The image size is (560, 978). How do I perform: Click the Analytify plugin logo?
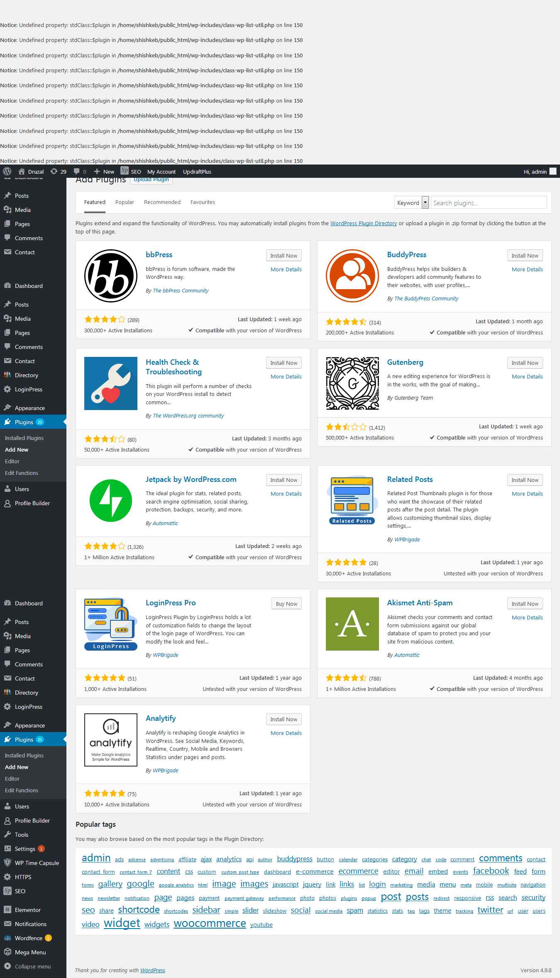111,740
